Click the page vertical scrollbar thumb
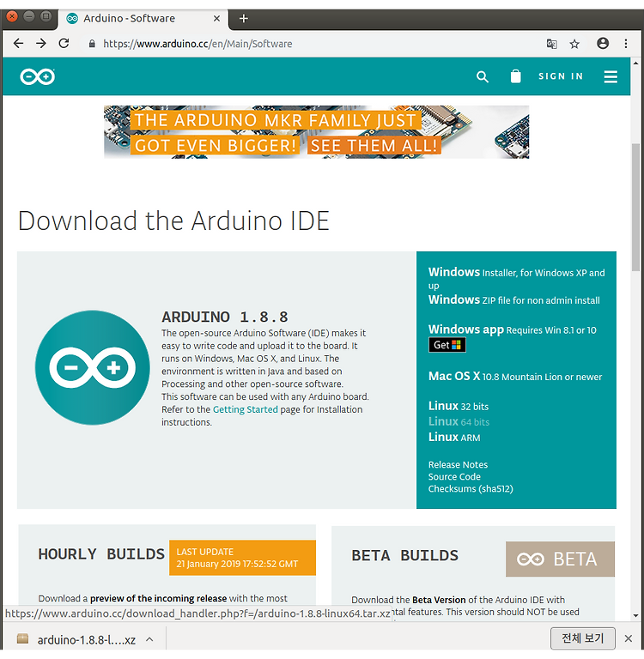The width and height of the screenshot is (644, 659). (x=636, y=208)
